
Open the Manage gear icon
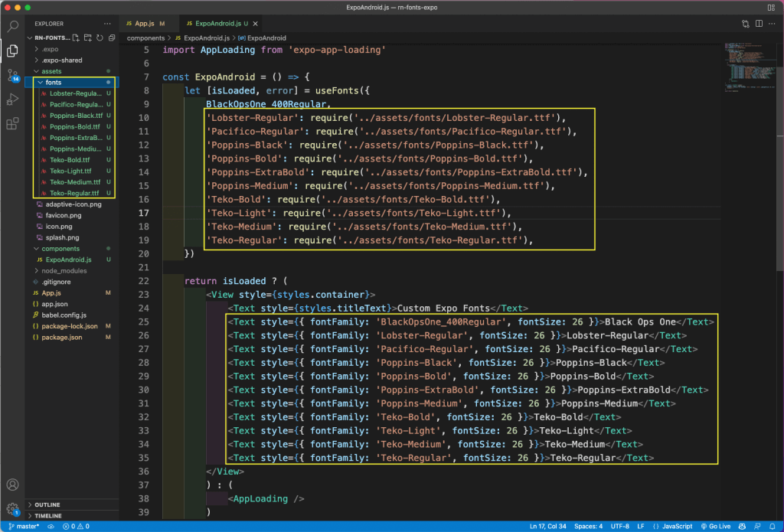(x=12, y=509)
